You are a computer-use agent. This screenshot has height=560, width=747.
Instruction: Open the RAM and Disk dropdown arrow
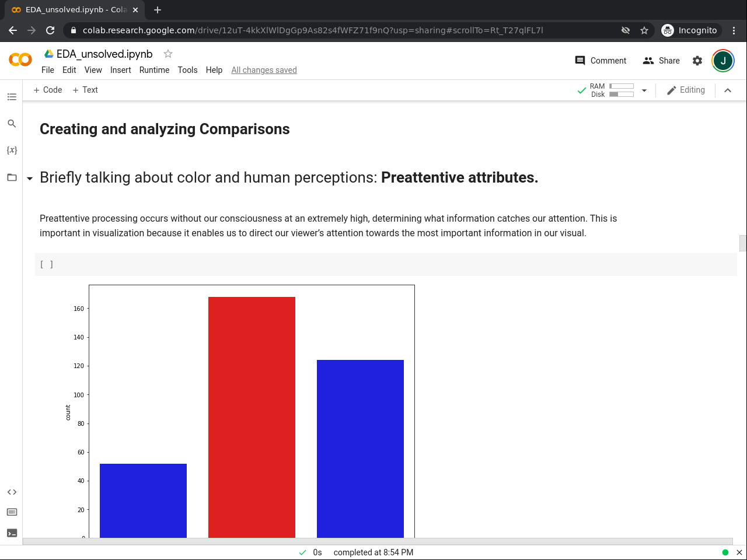(644, 90)
